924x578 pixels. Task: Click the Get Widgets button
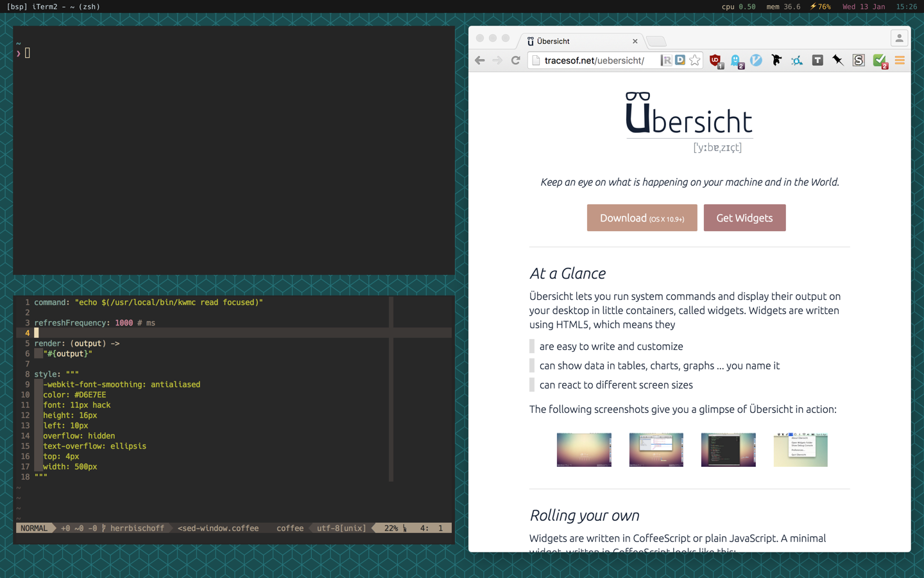(x=744, y=218)
